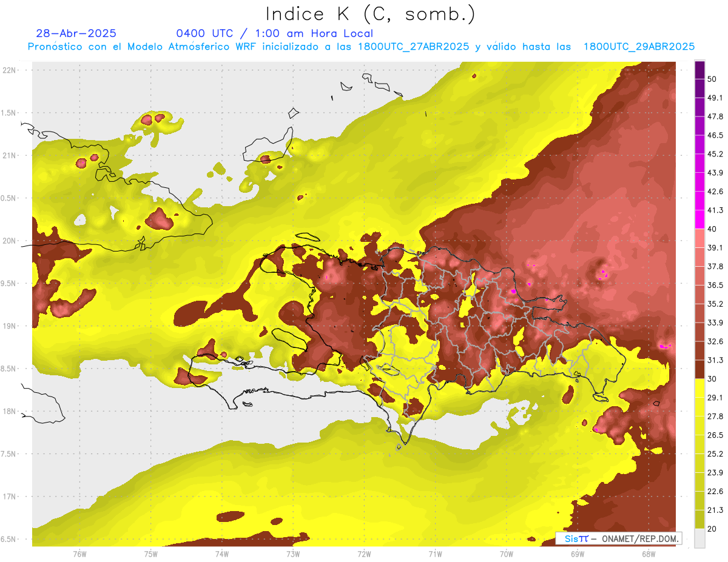Click the 21N latitude label
This screenshot has width=728, height=562.
point(10,155)
